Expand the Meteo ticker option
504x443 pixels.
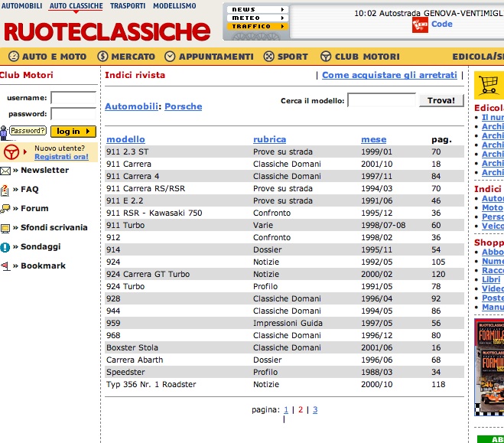257,18
